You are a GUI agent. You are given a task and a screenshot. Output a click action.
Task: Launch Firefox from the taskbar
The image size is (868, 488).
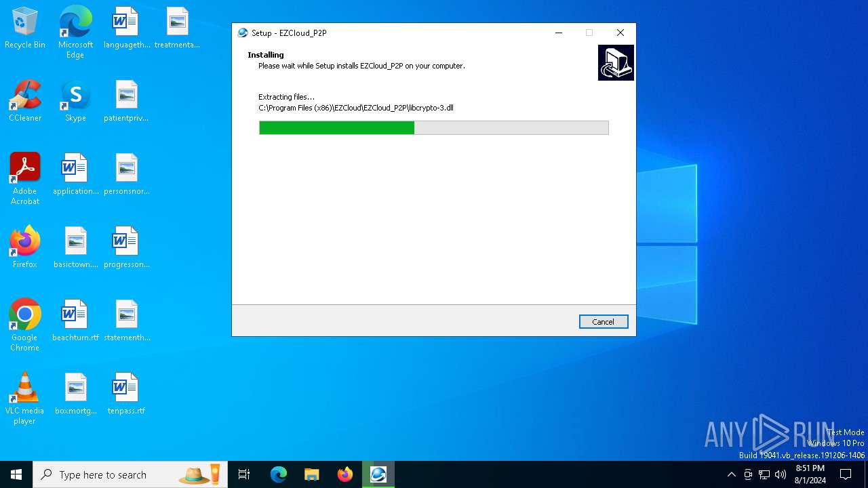click(345, 474)
